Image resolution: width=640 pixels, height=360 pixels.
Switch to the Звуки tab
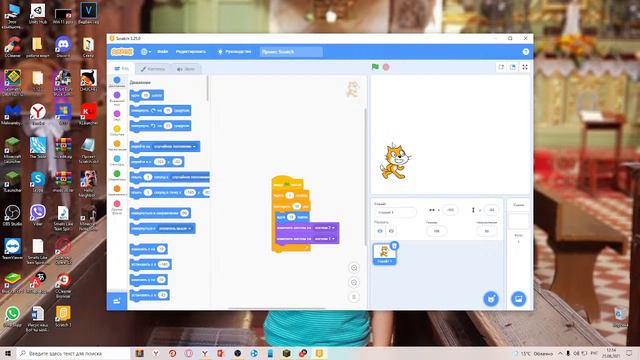(x=186, y=69)
